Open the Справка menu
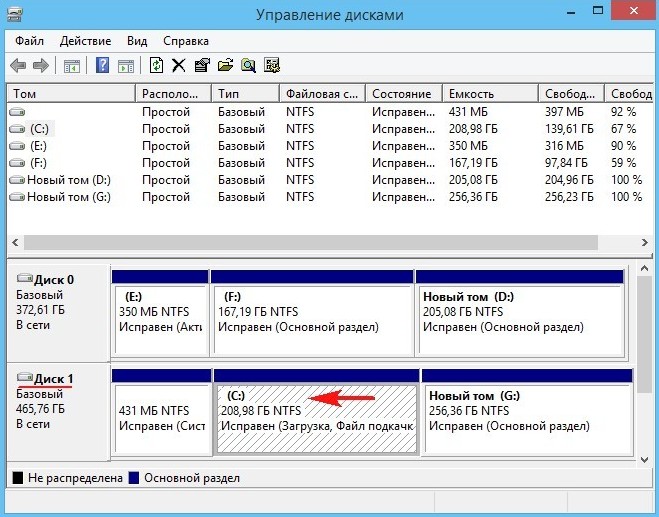659x517 pixels. coord(185,41)
